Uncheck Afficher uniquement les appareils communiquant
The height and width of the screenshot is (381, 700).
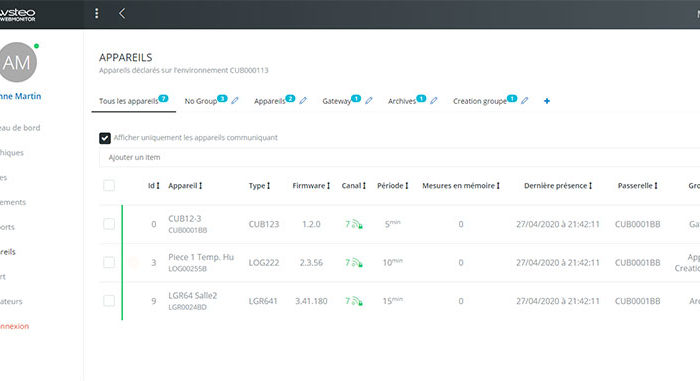(105, 138)
